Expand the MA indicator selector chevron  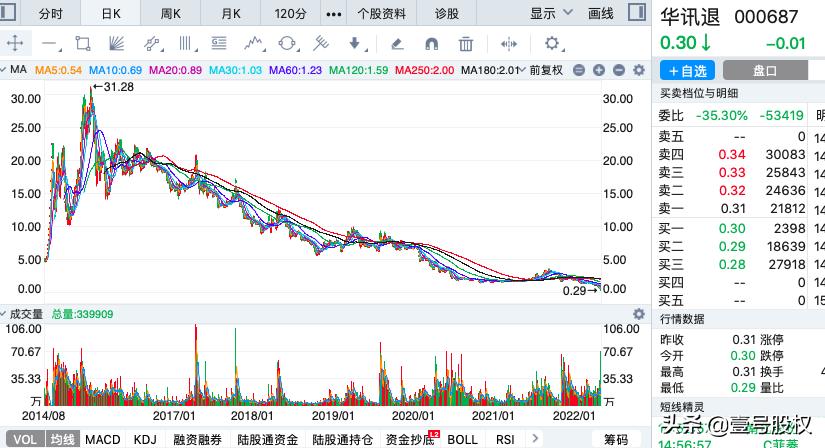(3, 69)
